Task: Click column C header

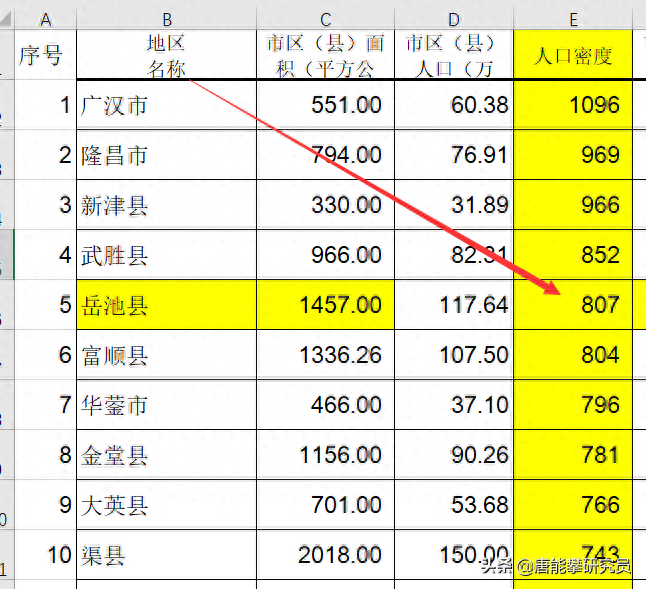Action: coord(325,19)
